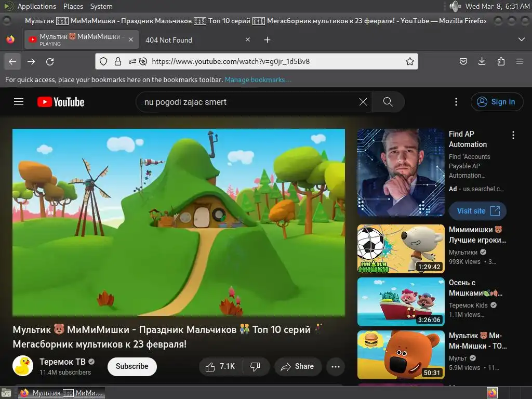
Task: Click the Find AP Automation ad title
Action: click(x=468, y=139)
